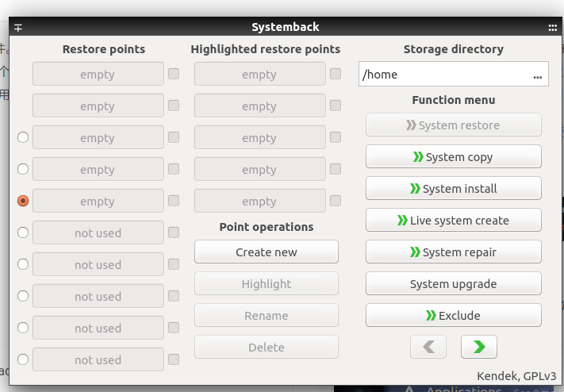Click the /home storage directory field
The height and width of the screenshot is (392, 564).
(444, 75)
